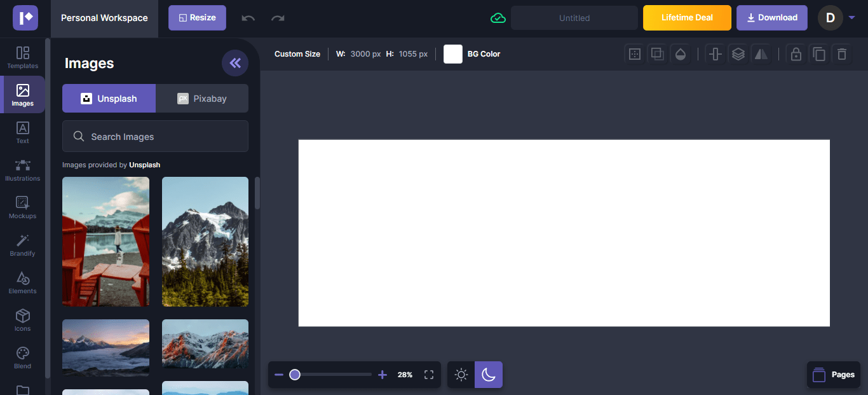Click the flip mirror icon

coord(761,54)
